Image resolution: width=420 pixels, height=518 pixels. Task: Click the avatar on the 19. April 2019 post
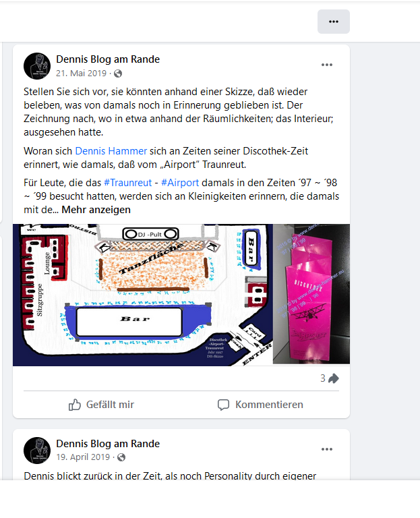37,451
